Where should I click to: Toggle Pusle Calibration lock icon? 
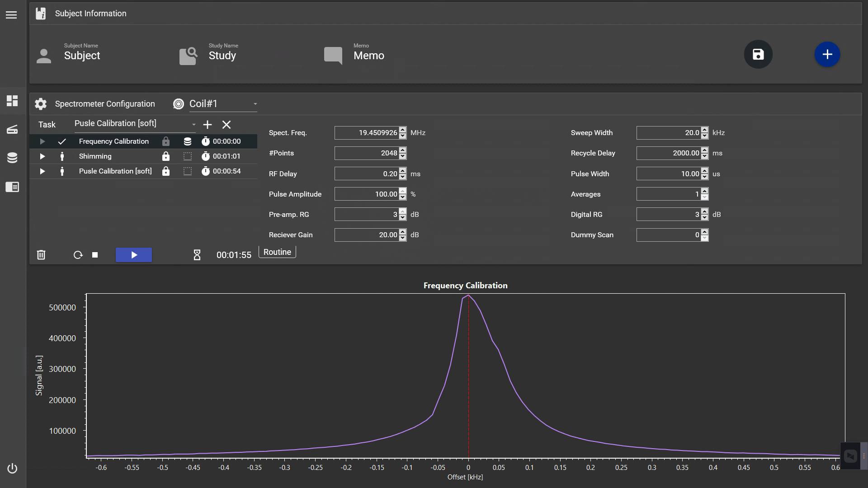[166, 171]
